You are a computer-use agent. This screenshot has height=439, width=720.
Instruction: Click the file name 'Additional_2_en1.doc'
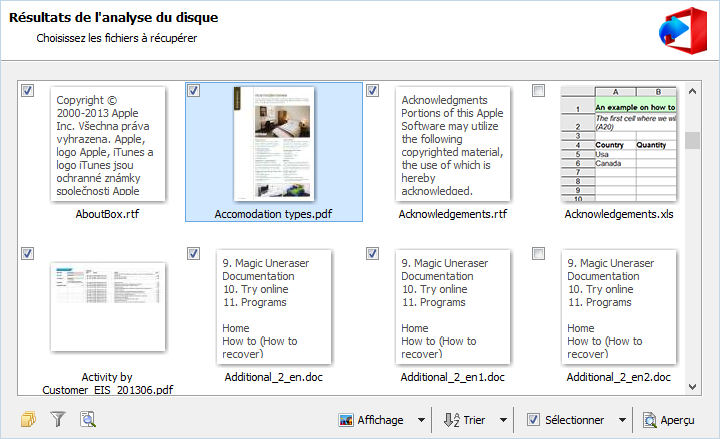[x=453, y=377]
